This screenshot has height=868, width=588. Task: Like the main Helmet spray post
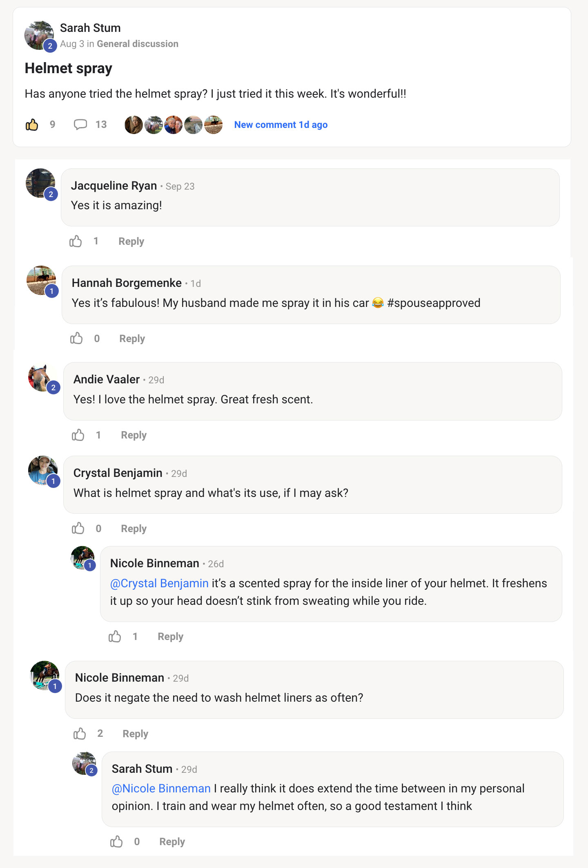tap(32, 125)
